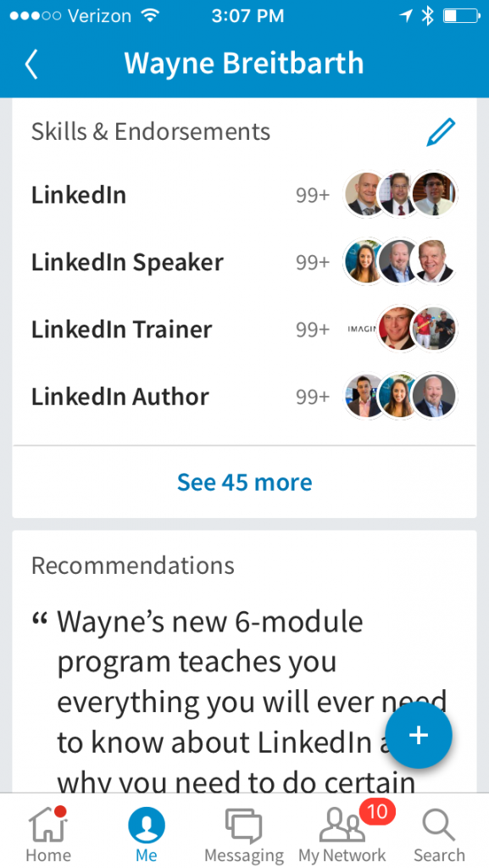The image size is (489, 868).
Task: Tap the blue plus floating action button
Action: (x=419, y=735)
